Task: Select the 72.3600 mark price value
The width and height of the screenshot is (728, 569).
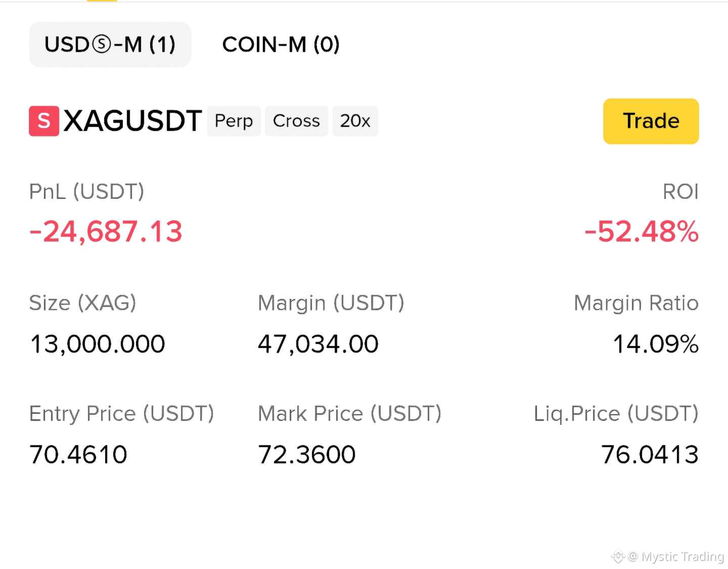Action: (307, 454)
